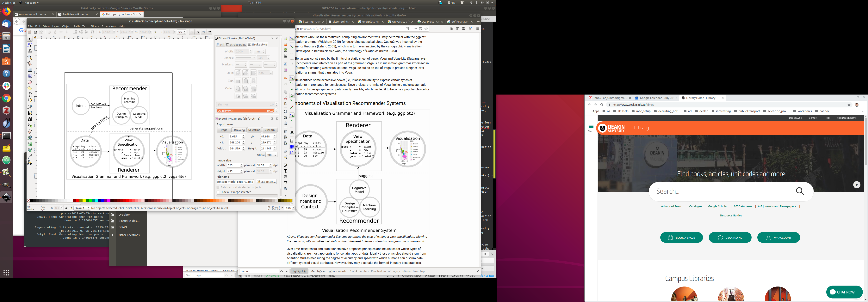Select the Spiral tool
868x302 pixels.
(x=30, y=95)
